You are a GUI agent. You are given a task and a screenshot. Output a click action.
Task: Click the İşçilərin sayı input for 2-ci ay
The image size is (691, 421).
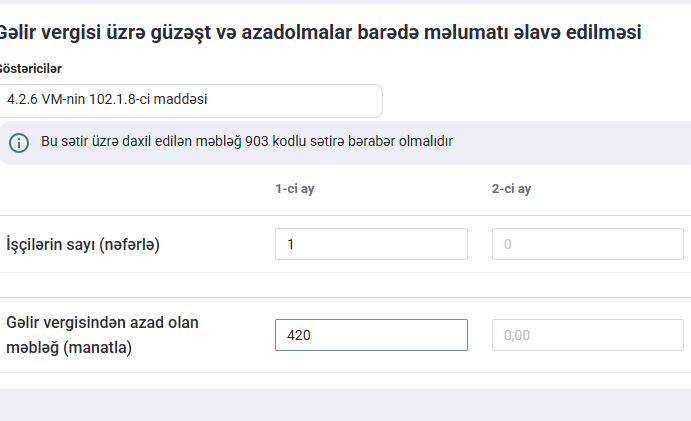pos(587,244)
